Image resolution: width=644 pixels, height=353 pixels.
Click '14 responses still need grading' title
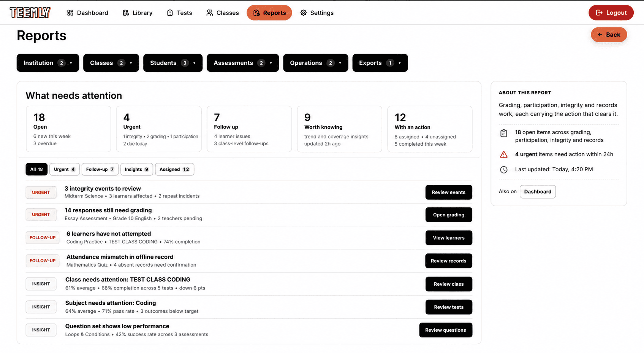point(108,210)
